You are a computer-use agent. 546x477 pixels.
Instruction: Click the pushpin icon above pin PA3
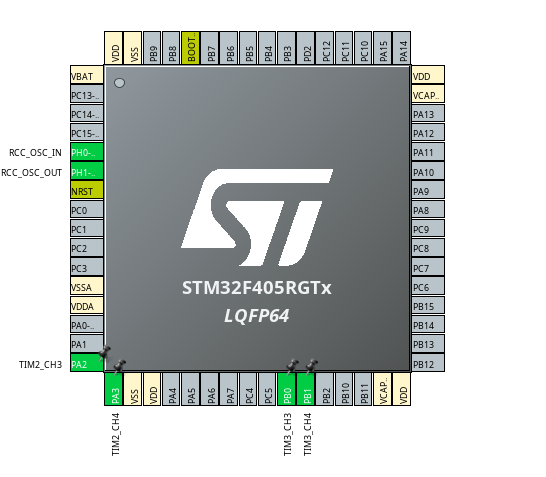pyautogui.click(x=119, y=366)
